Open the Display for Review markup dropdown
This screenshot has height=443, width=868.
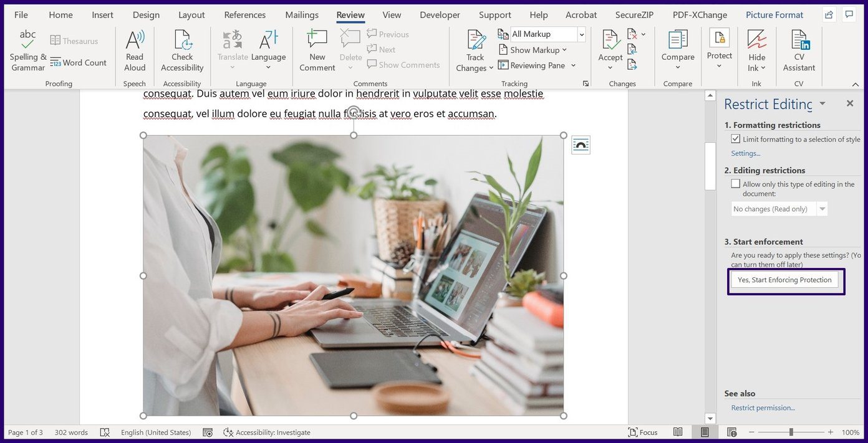581,34
